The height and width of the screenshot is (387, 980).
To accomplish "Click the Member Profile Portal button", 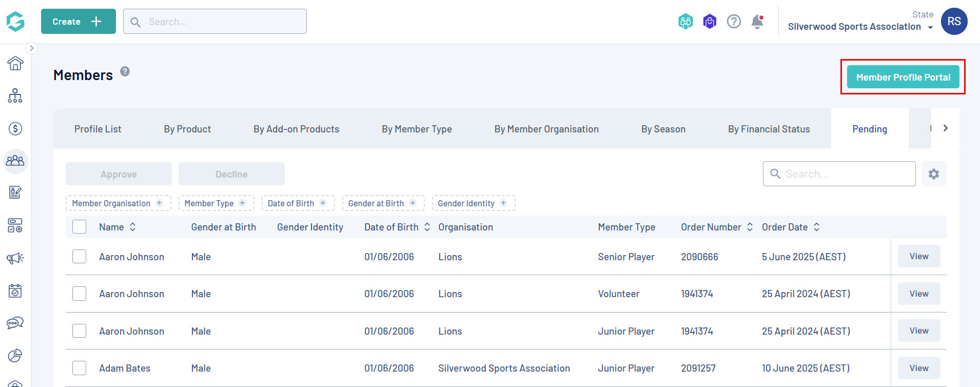I will (x=903, y=77).
